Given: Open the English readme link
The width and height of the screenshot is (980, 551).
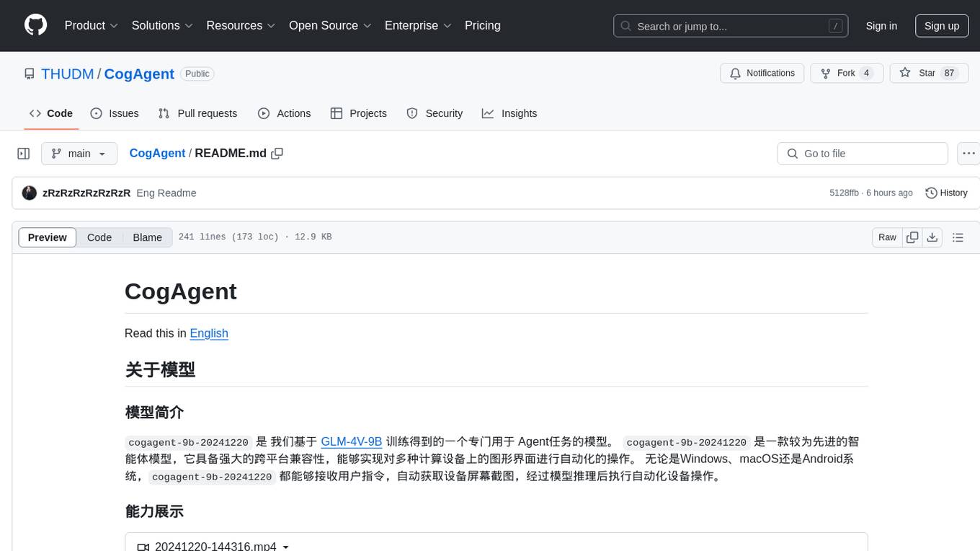Looking at the screenshot, I should click(x=209, y=333).
